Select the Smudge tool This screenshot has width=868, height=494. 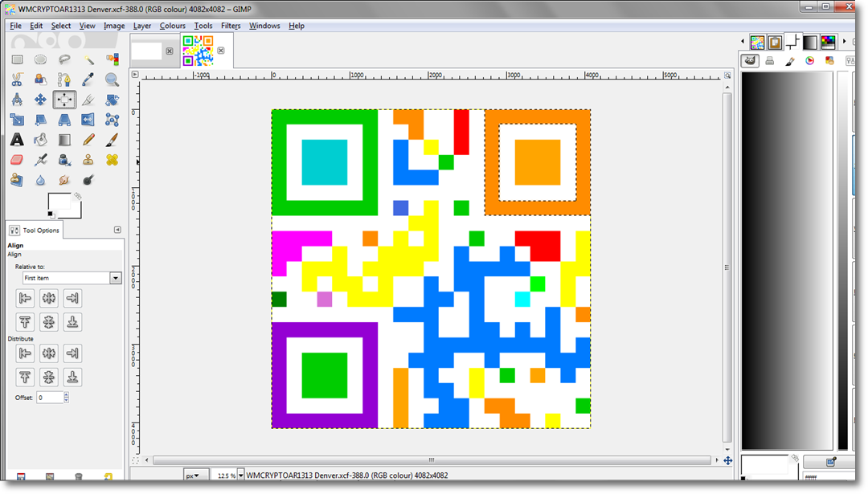coord(64,180)
